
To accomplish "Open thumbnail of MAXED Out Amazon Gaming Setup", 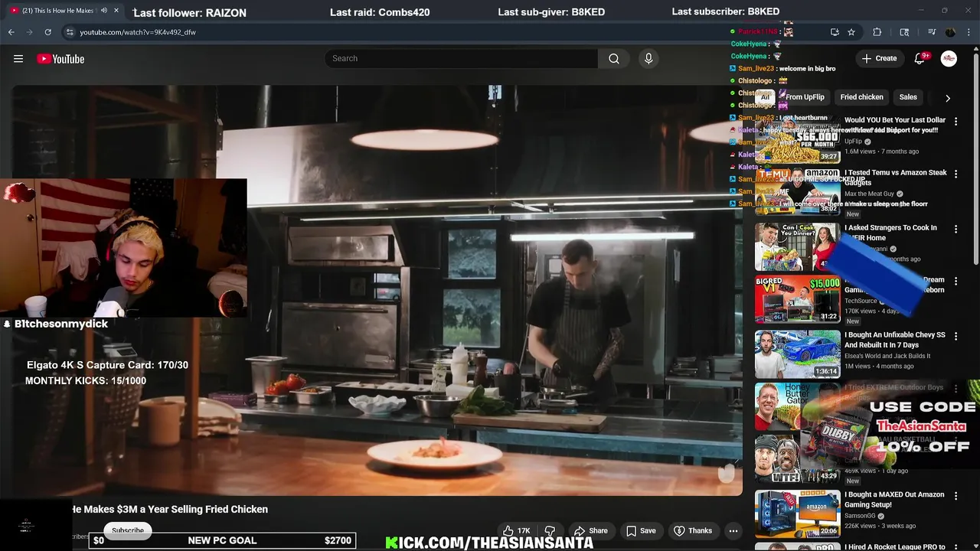I will coord(797,514).
